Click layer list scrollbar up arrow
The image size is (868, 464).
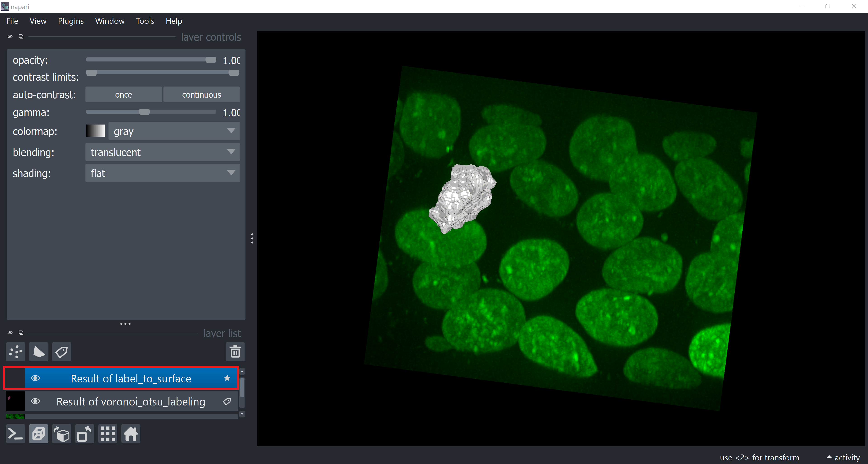242,371
